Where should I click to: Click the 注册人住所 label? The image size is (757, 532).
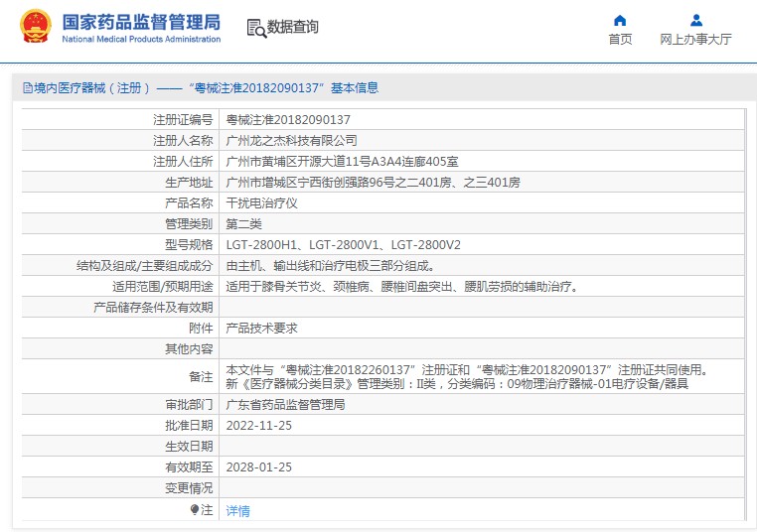pos(183,161)
